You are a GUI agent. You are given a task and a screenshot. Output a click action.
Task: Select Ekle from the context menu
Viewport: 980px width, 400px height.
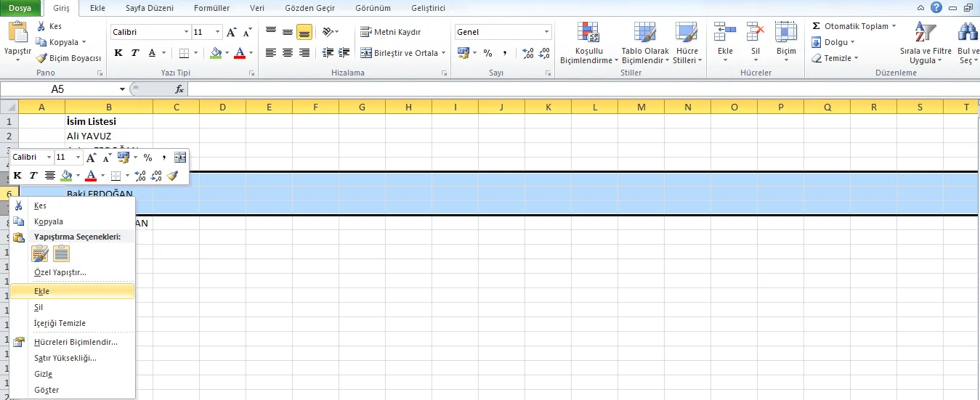point(41,291)
